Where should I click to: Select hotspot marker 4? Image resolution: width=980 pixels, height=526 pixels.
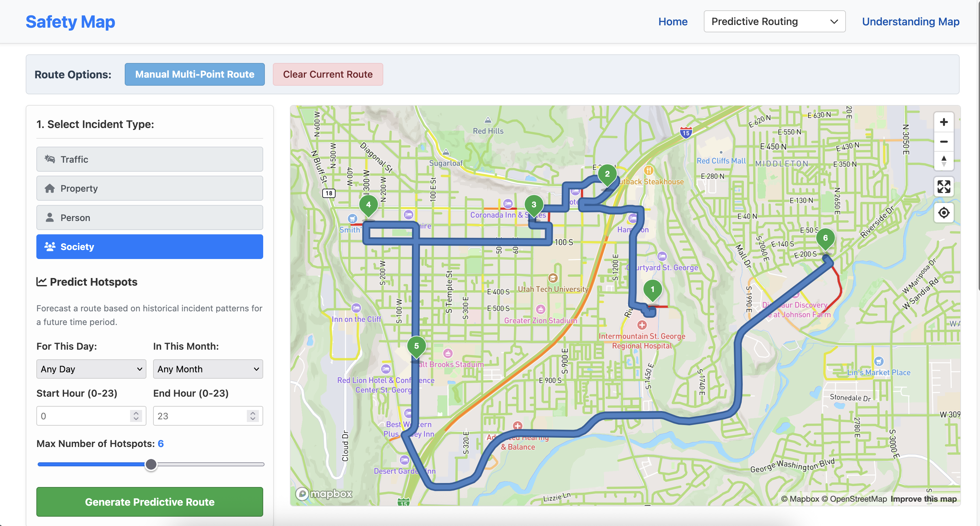[368, 206]
